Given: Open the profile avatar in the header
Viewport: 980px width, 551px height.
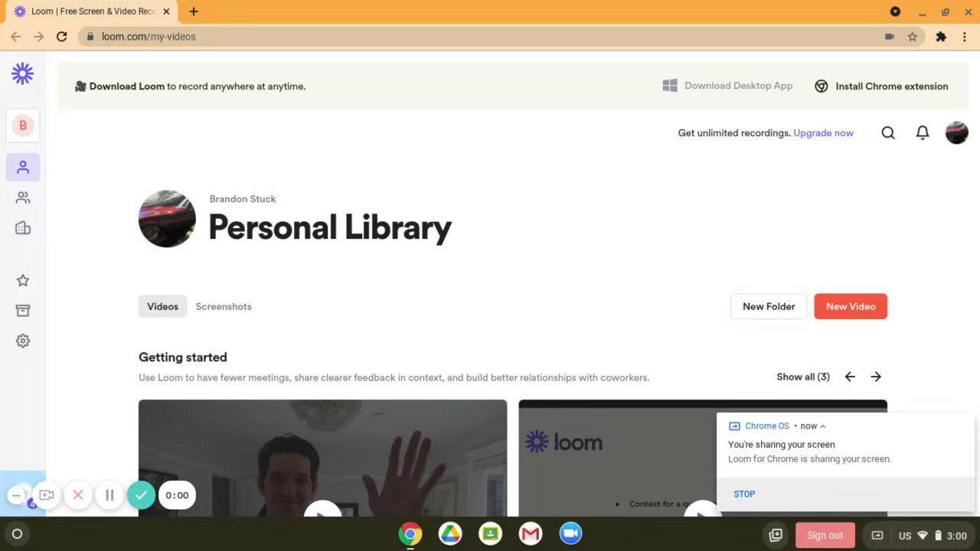Looking at the screenshot, I should [x=957, y=132].
